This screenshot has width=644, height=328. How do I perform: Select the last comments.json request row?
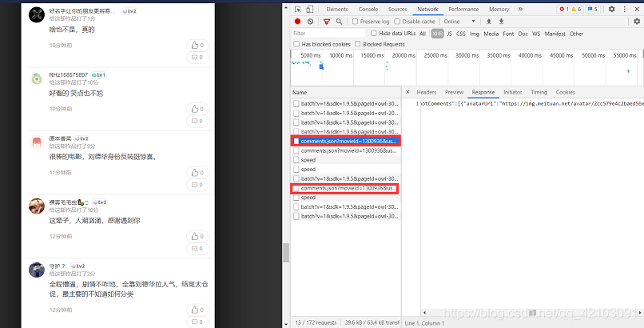(345, 188)
